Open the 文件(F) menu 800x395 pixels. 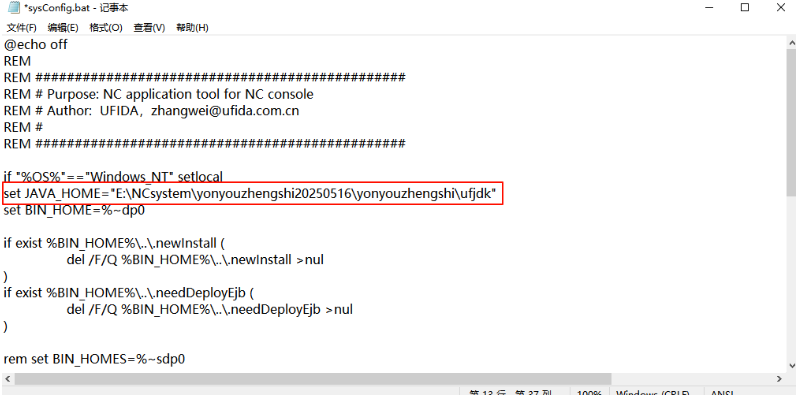point(21,28)
